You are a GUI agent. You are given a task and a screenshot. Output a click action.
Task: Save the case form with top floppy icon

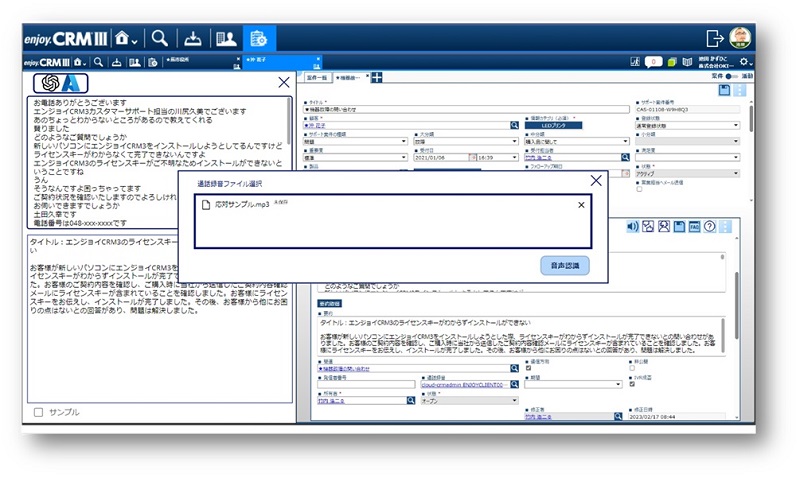tap(724, 90)
